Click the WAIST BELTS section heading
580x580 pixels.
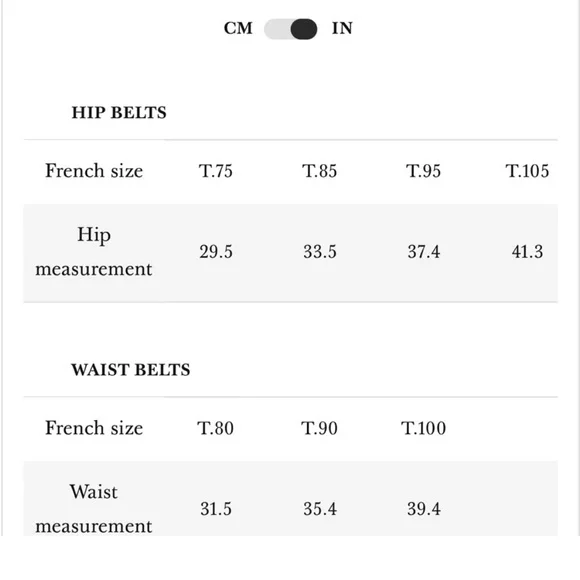tap(131, 370)
